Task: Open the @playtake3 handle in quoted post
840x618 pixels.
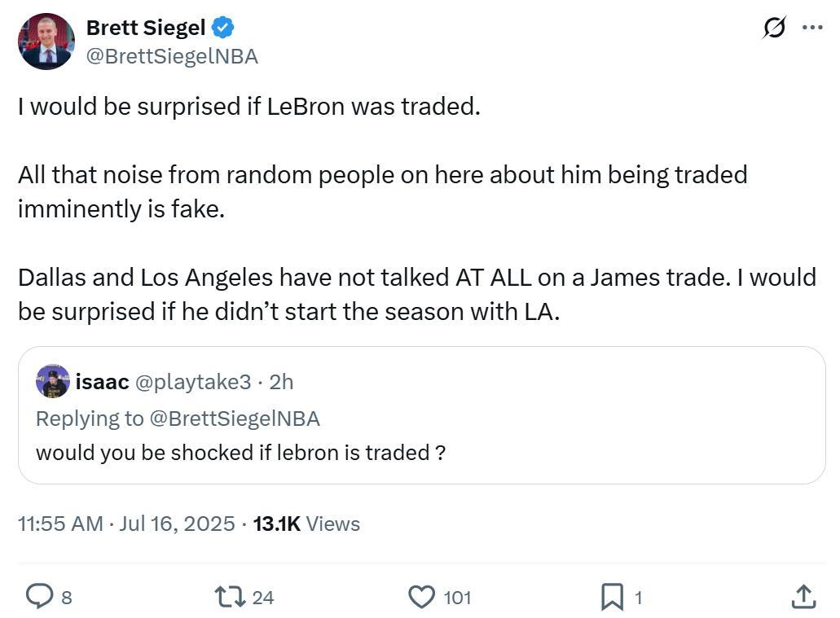Action: [194, 381]
